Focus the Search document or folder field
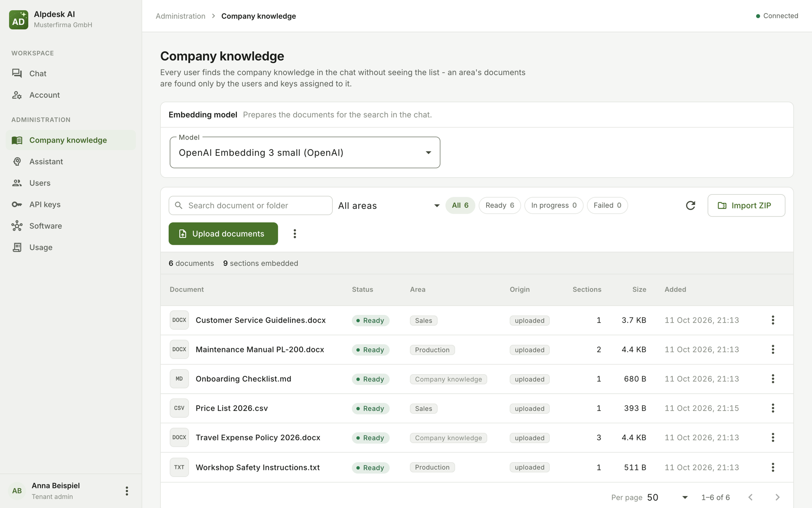812x508 pixels. [x=250, y=205]
